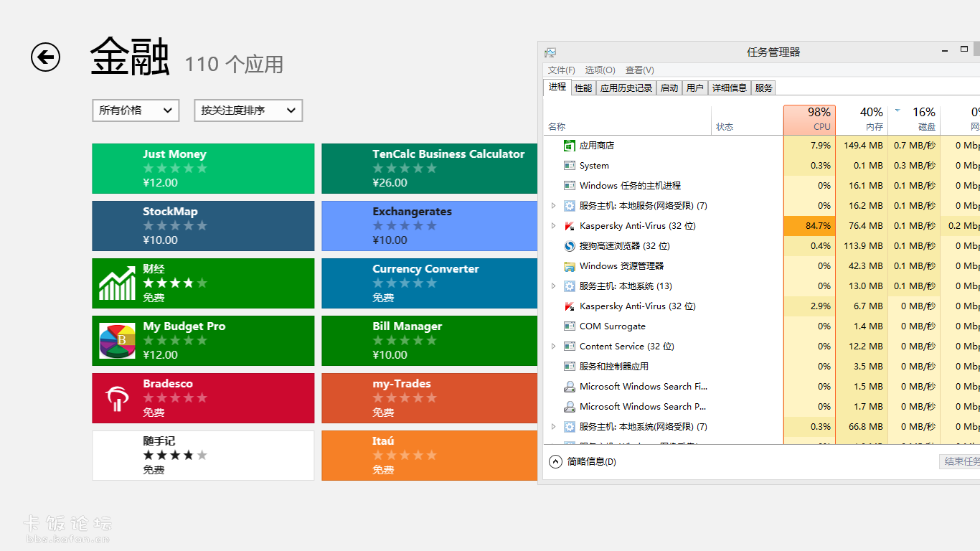Click the Bradesco logo icon

pos(117,398)
